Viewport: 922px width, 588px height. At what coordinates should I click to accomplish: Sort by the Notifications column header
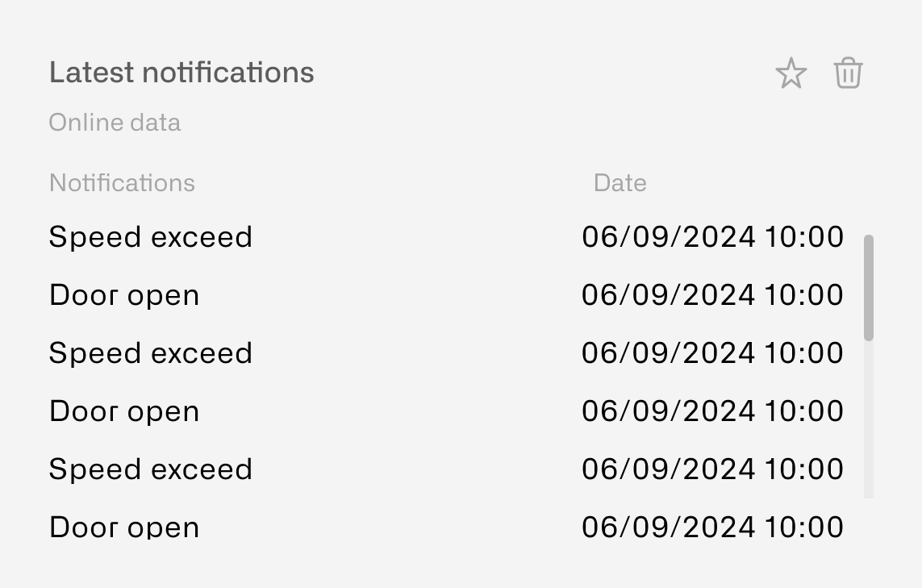pos(122,183)
